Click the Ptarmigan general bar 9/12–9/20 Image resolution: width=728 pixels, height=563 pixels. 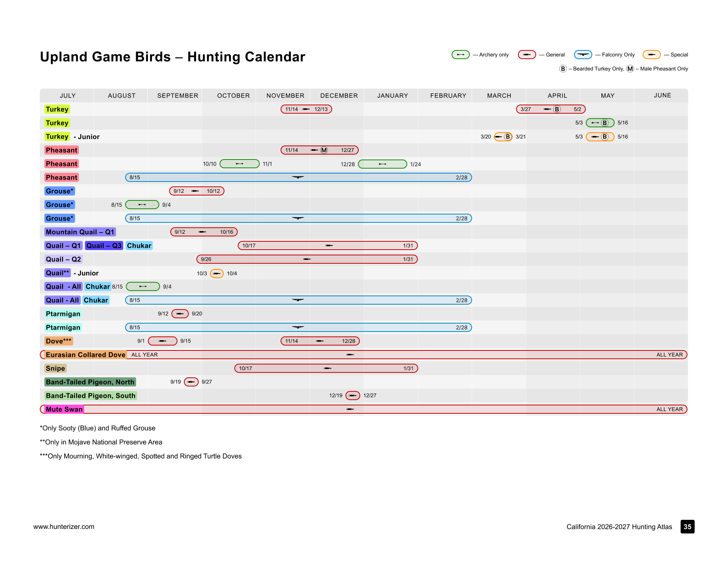pyautogui.click(x=180, y=314)
